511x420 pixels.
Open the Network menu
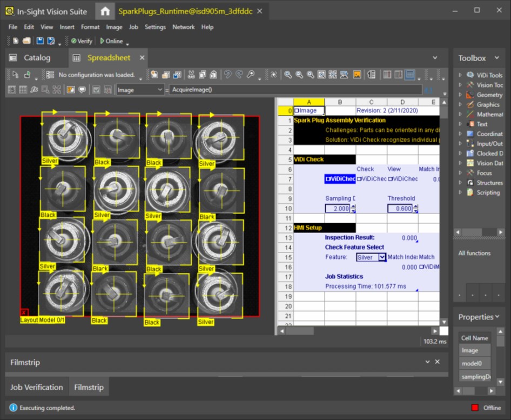tap(183, 27)
